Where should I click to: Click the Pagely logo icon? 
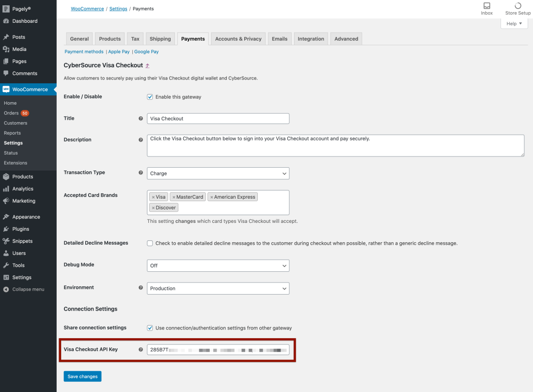tap(5, 8)
